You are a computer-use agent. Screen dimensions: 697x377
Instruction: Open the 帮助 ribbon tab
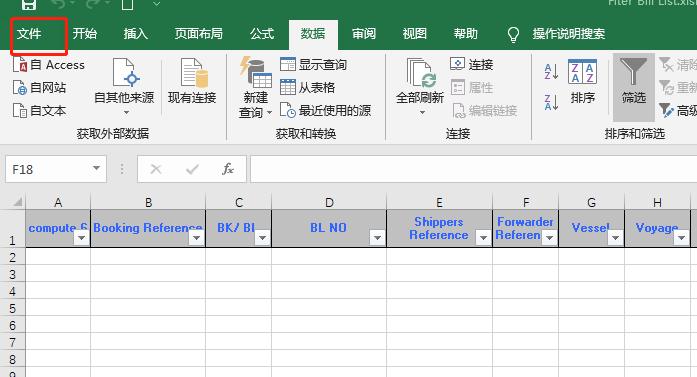click(465, 34)
